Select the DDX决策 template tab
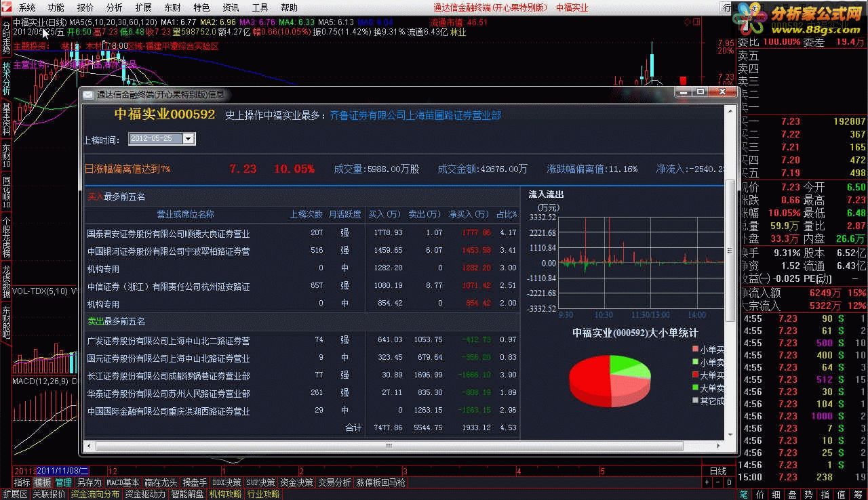The width and height of the screenshot is (868, 500). [226, 482]
